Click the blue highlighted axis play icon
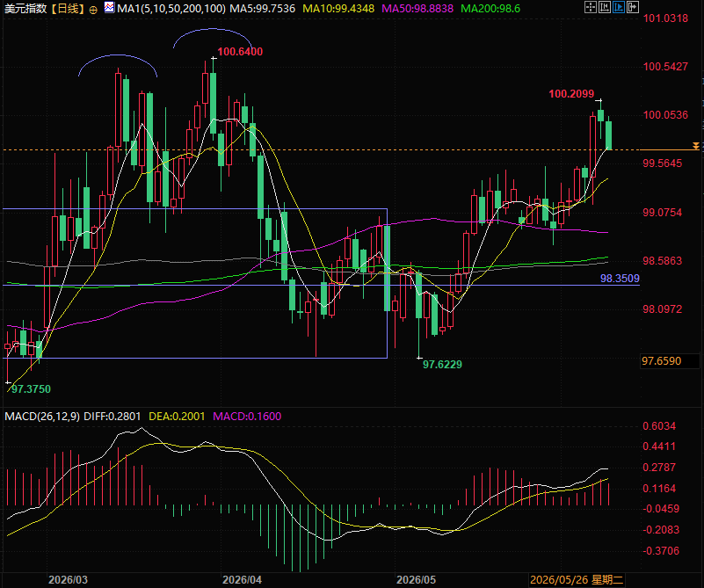The image size is (704, 588). (x=618, y=7)
